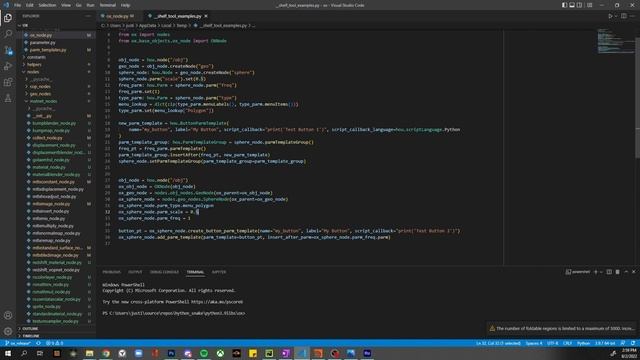Image resolution: width=640 pixels, height=360 pixels.
Task: Close the _shelf_tool_examples.py tab
Action: (x=206, y=16)
